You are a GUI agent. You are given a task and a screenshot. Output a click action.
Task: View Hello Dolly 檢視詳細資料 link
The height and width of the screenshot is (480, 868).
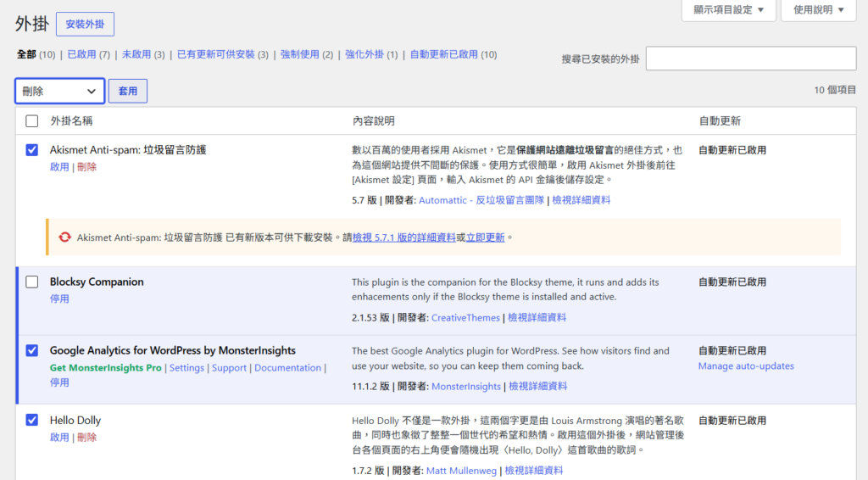(534, 471)
